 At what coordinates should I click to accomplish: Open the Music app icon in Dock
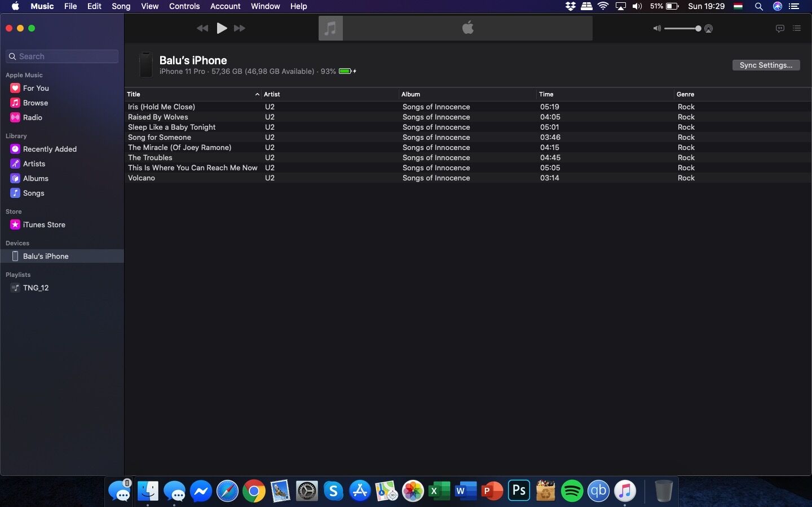click(x=625, y=491)
